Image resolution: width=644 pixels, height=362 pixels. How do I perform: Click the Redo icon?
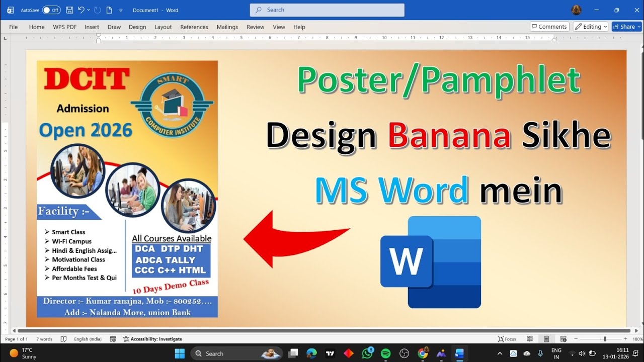[x=98, y=10]
